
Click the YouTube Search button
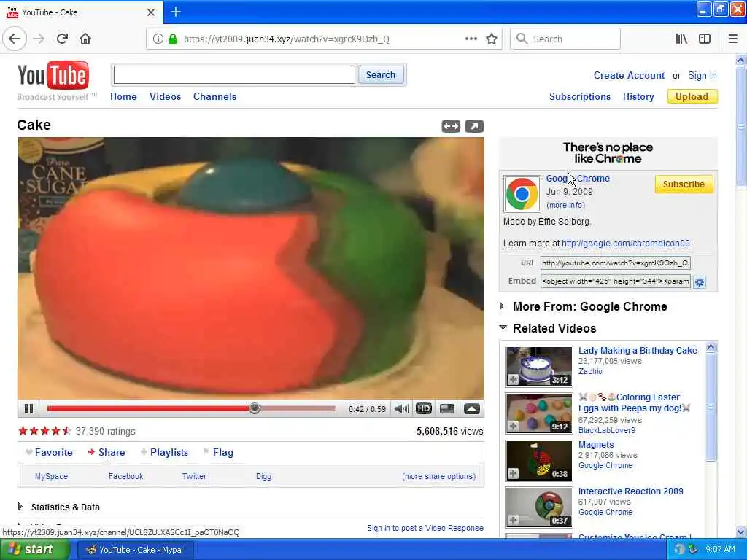point(381,75)
